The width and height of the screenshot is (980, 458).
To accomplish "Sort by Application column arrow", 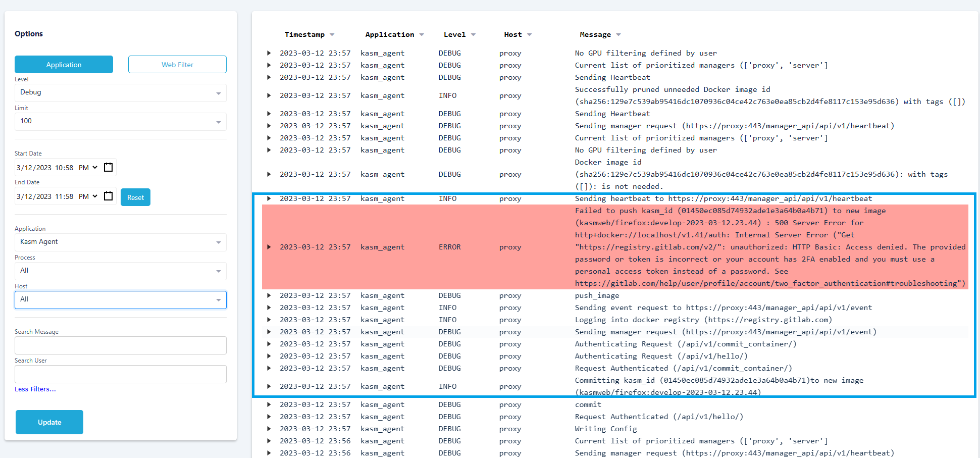I will coord(422,35).
